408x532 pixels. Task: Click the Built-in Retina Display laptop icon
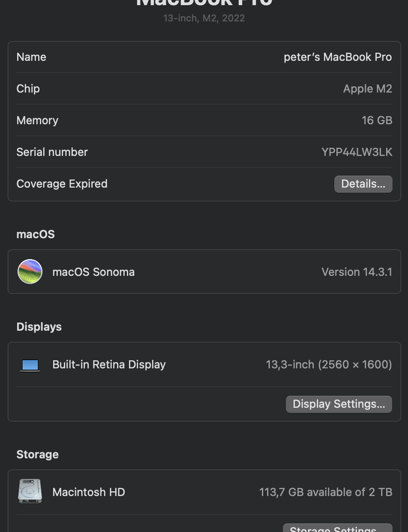30,365
